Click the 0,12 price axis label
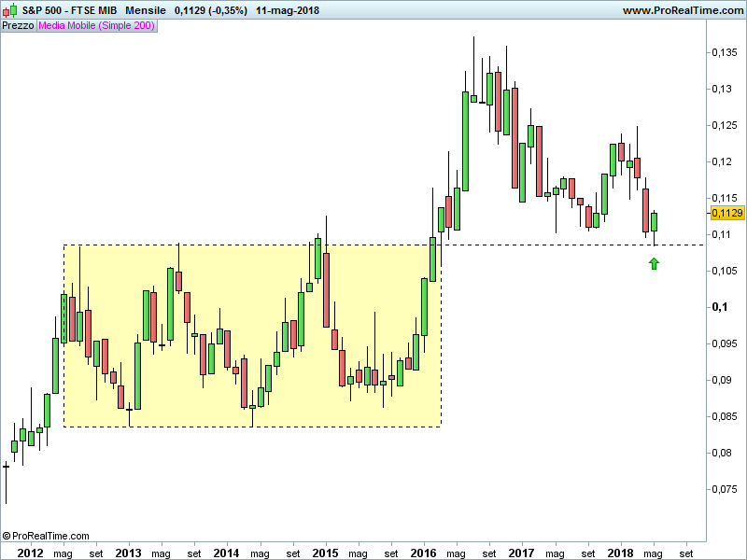Screen dimensions: 747x560 [x=721, y=161]
